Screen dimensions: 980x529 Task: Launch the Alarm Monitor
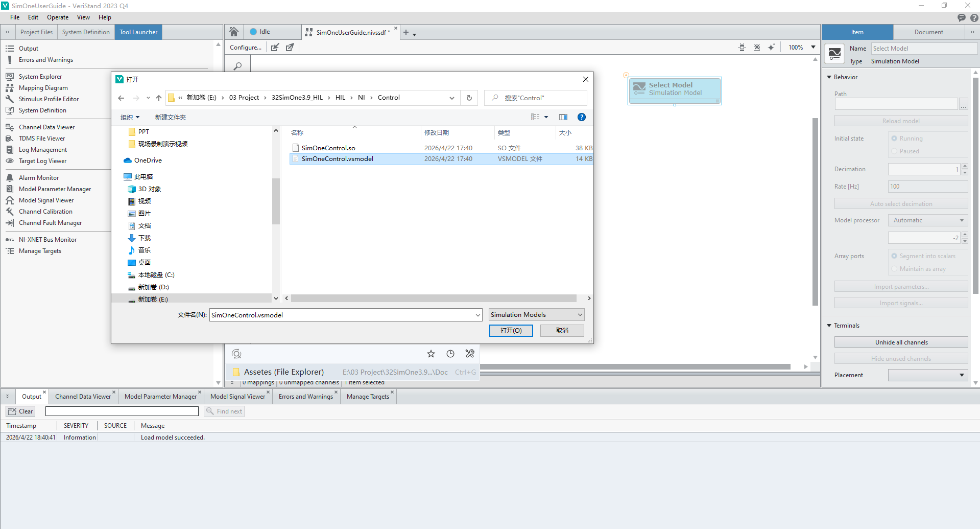pos(39,178)
